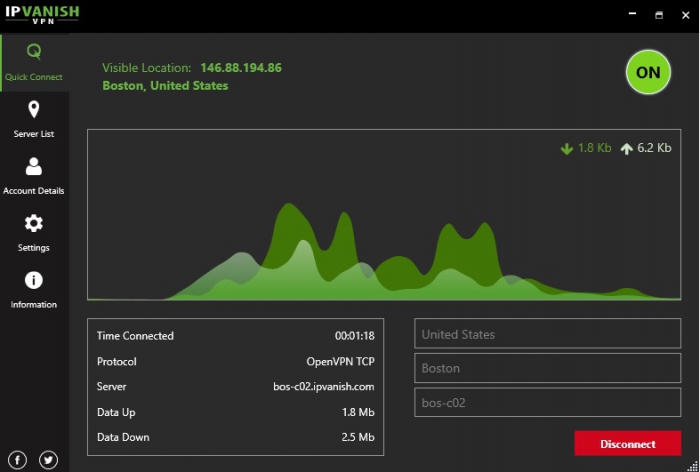Click the Data Up value 1.8 Mb
The width and height of the screenshot is (700, 472).
pos(358,412)
